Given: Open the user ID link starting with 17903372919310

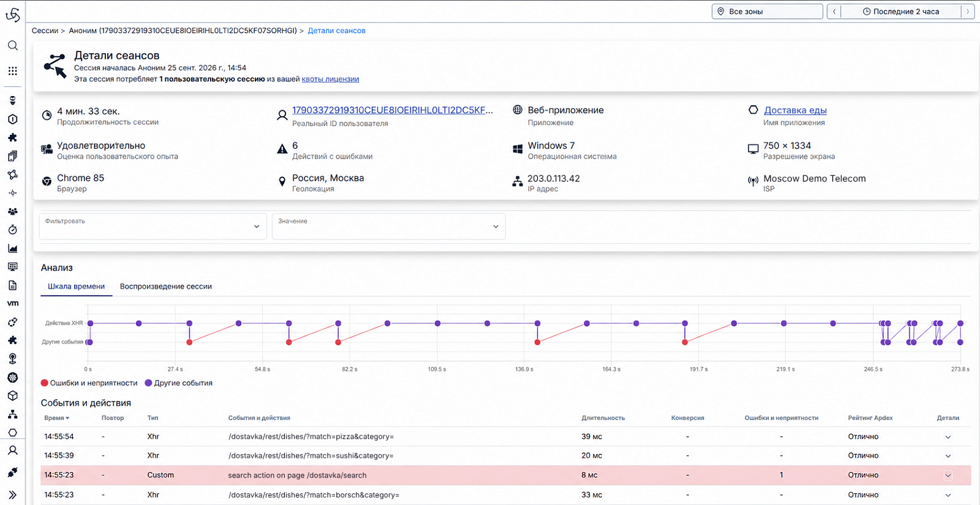Looking at the screenshot, I should (393, 110).
